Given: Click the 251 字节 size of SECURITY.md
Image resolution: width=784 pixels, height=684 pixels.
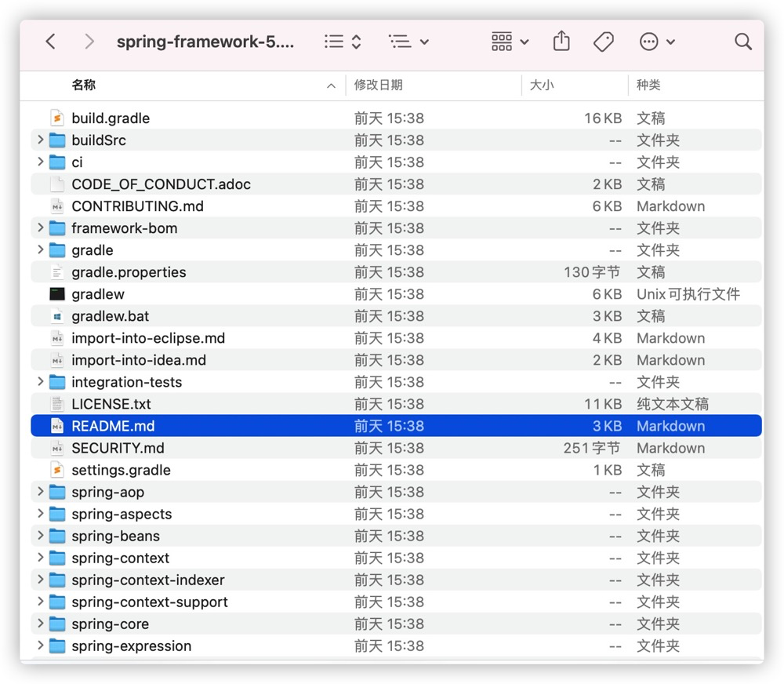Looking at the screenshot, I should point(591,449).
